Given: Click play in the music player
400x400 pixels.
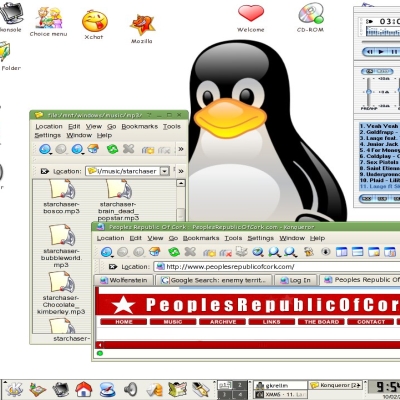Looking at the screenshot, I should (381, 52).
